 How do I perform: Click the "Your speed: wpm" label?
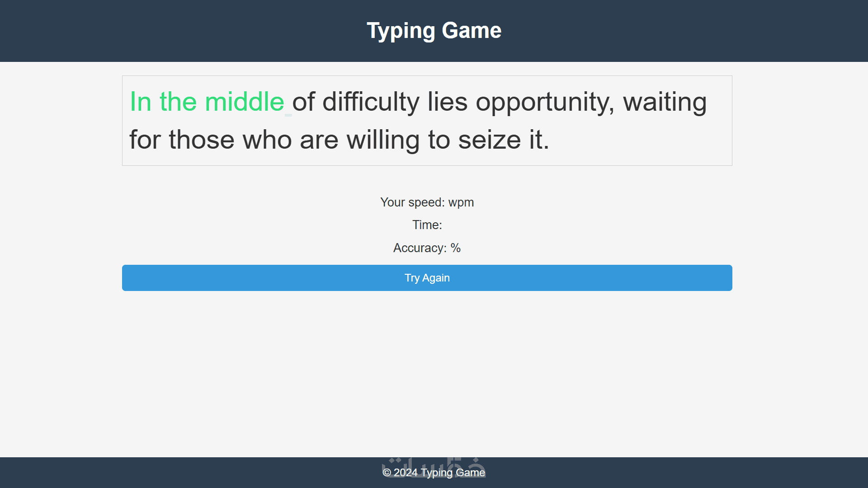click(x=427, y=202)
